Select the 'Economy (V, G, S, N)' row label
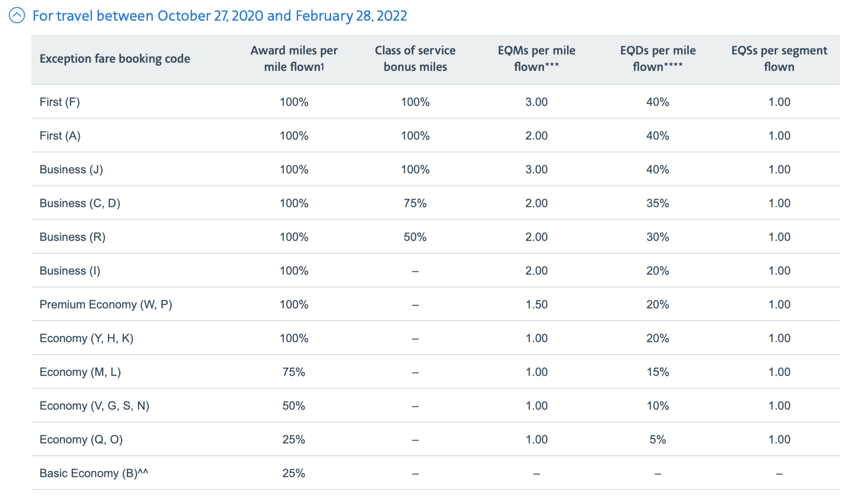 pyautogui.click(x=94, y=406)
